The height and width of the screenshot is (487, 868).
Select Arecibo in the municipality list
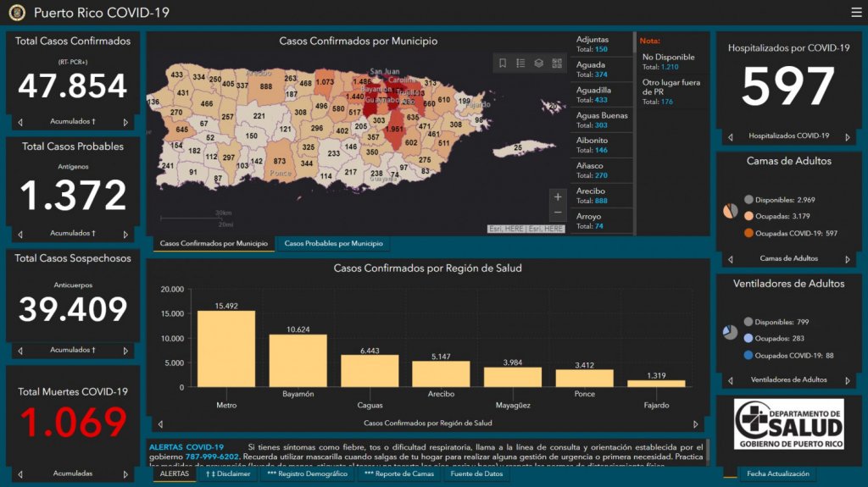point(602,196)
